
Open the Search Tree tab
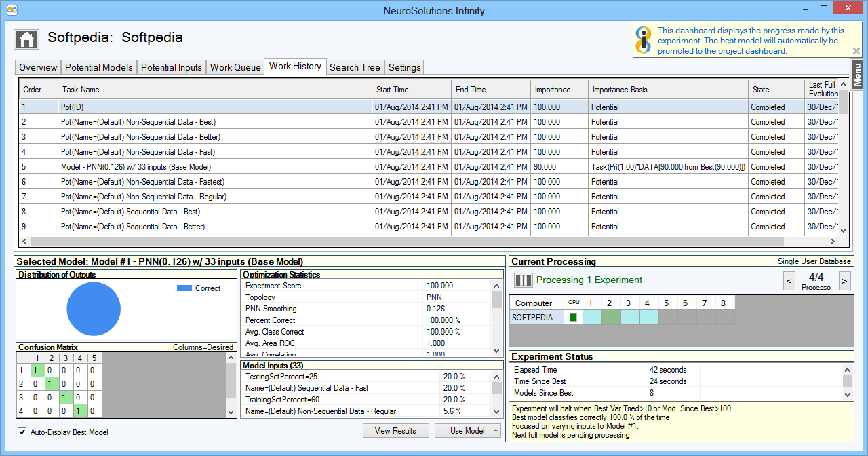(355, 67)
